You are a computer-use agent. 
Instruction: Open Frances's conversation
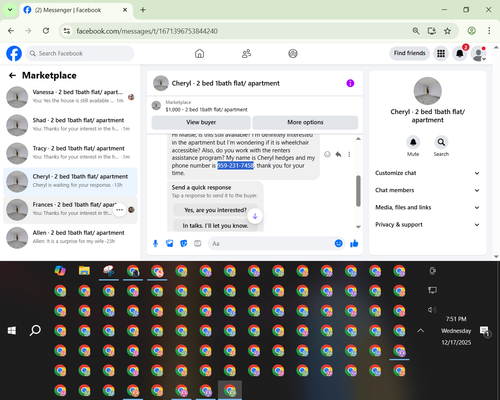70,210
